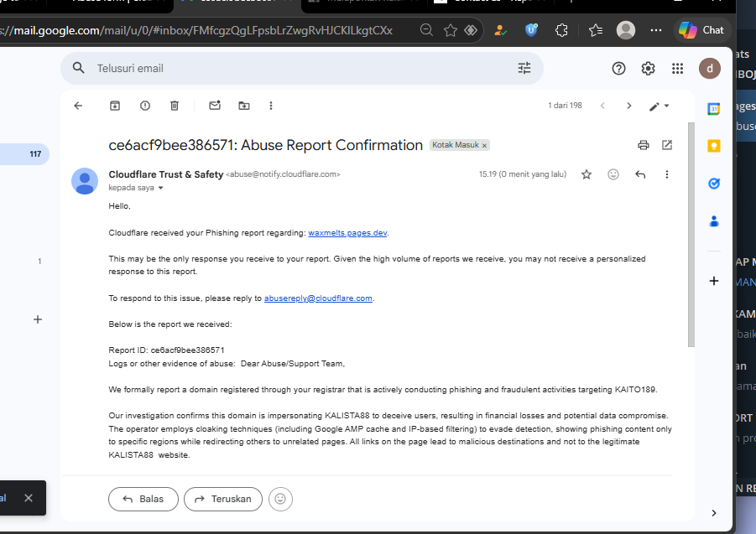This screenshot has height=534, width=756.
Task: Add page to favorites star
Action: (x=451, y=30)
